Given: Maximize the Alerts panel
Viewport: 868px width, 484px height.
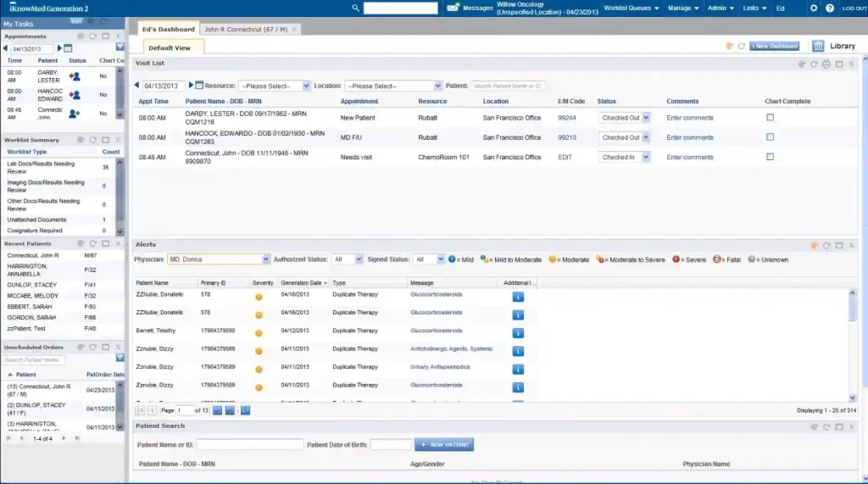Looking at the screenshot, I should point(839,245).
